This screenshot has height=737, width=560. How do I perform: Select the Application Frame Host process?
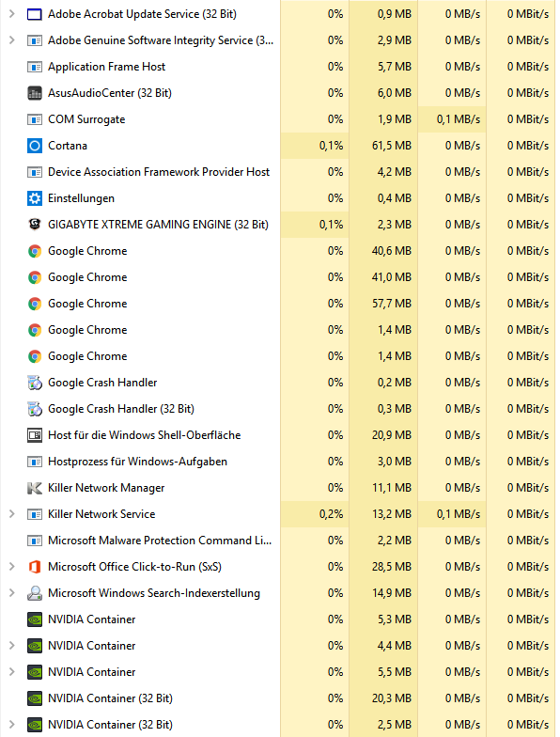[x=280, y=67]
